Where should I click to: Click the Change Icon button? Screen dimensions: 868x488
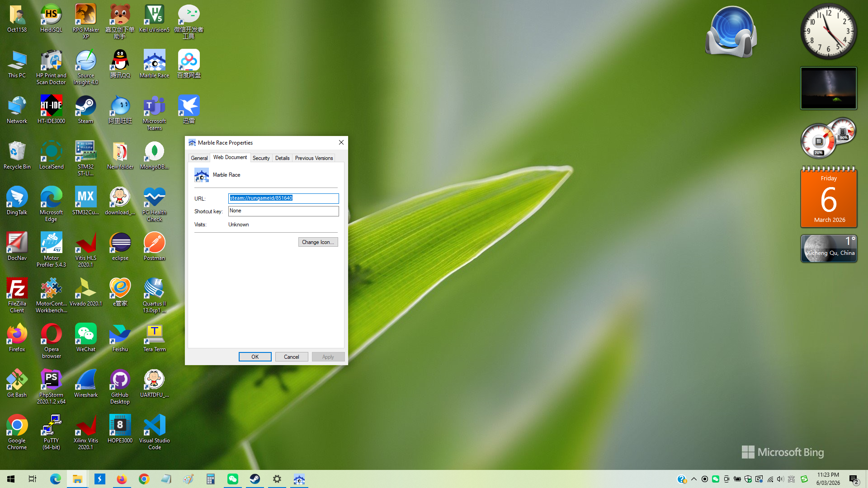(x=318, y=242)
